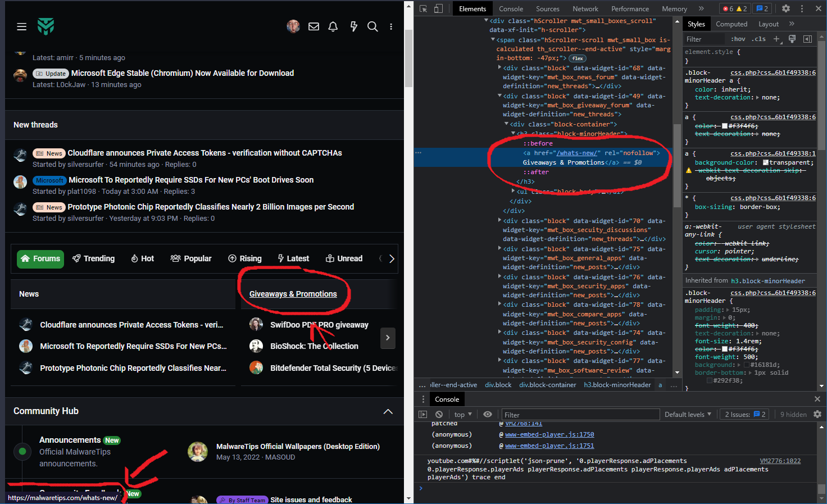Viewport: 827px width, 504px height.
Task: Open console settings gear
Action: tap(817, 414)
